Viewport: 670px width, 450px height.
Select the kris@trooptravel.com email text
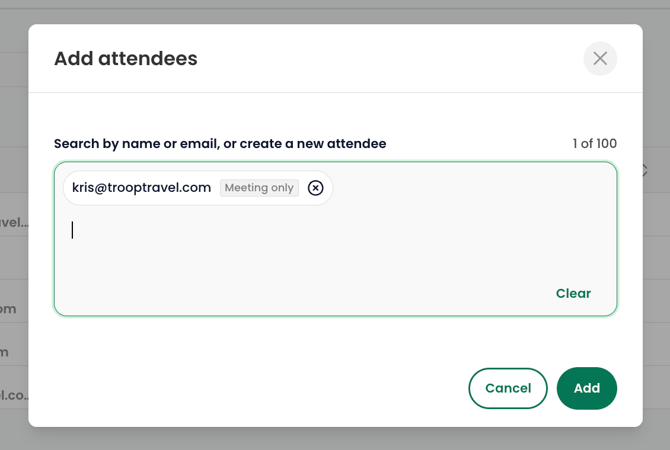tap(141, 188)
